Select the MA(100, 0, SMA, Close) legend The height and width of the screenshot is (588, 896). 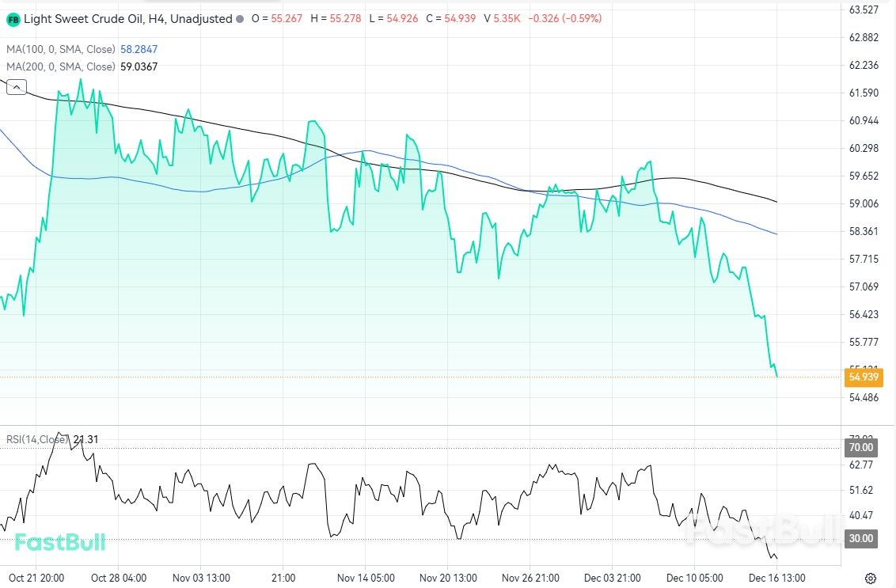(61, 49)
